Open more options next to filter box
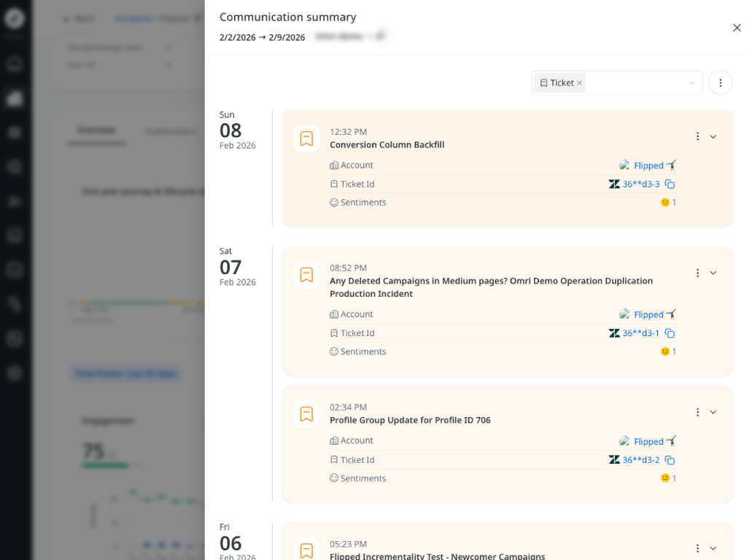The image size is (747, 560). coord(720,83)
